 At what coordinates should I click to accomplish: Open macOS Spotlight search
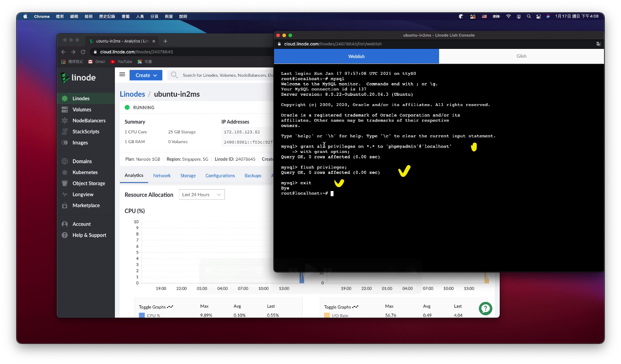tap(529, 16)
